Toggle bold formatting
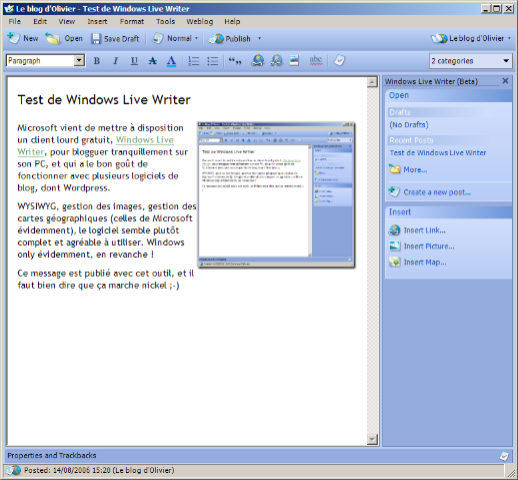The width and height of the screenshot is (518, 480). [97, 61]
